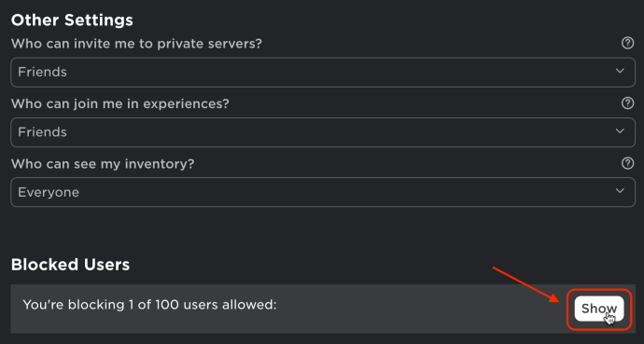Open help for inventory visibility setting

click(x=627, y=163)
